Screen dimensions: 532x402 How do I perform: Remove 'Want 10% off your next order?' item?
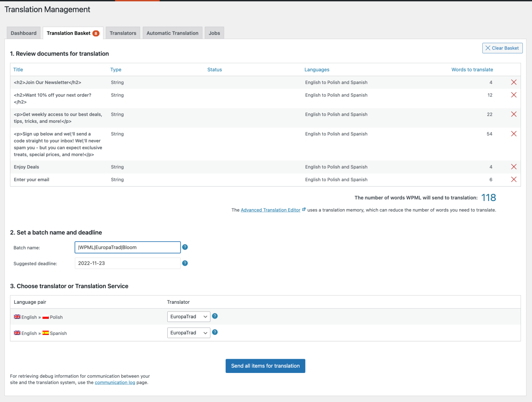tap(514, 95)
